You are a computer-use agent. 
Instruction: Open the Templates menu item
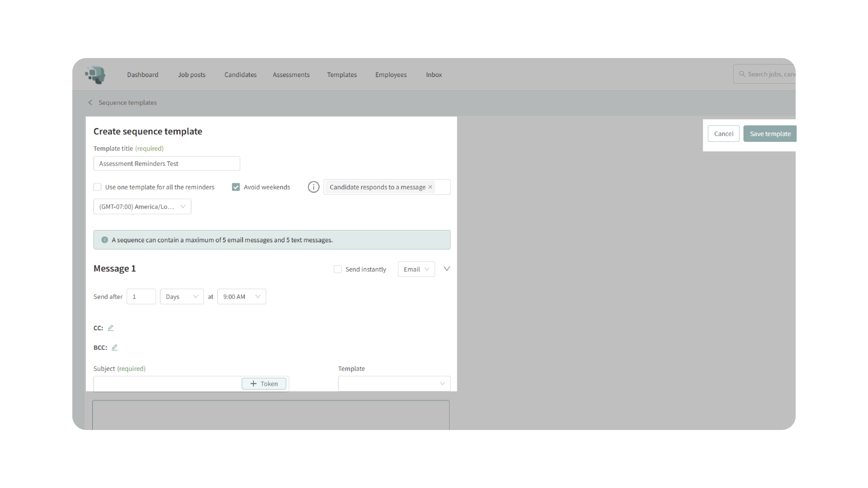pyautogui.click(x=342, y=74)
